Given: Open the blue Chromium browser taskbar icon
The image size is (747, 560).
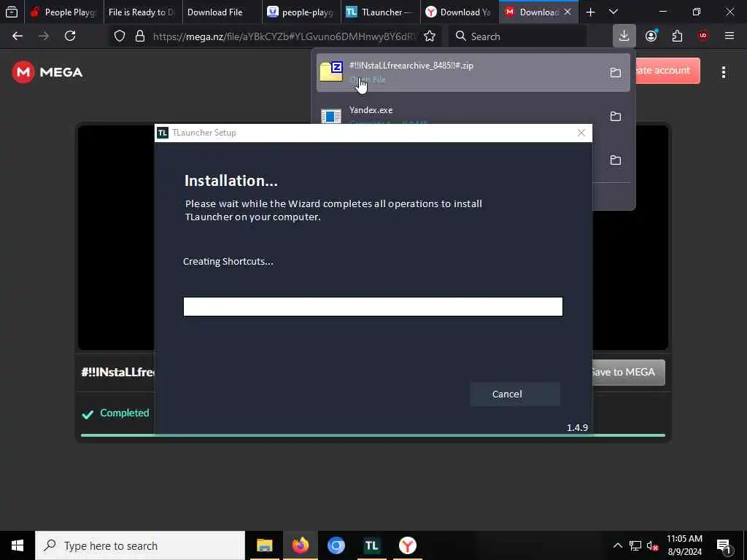Looking at the screenshot, I should pyautogui.click(x=336, y=545).
